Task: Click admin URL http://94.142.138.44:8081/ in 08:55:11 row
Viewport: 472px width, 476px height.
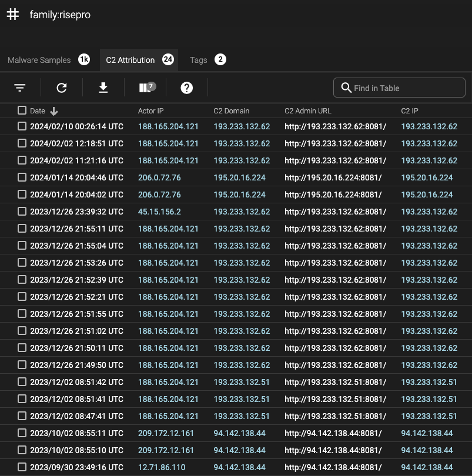Action: pyautogui.click(x=333, y=433)
